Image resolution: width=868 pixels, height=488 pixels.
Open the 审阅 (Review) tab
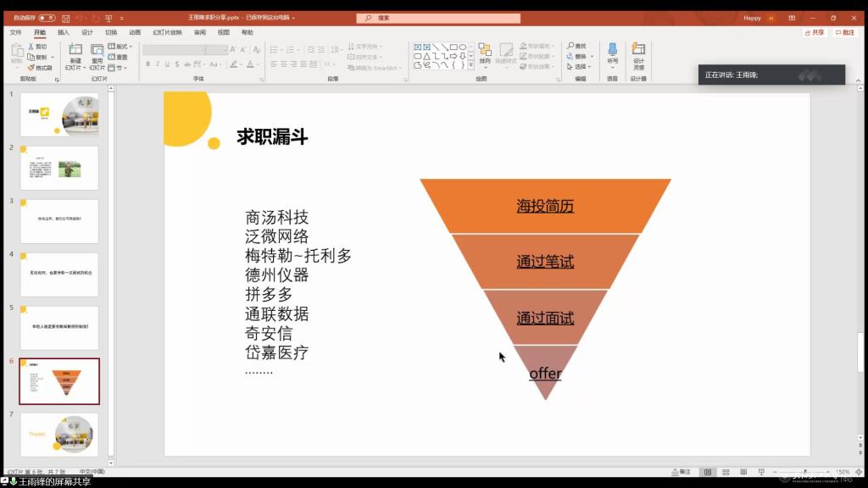(x=200, y=33)
